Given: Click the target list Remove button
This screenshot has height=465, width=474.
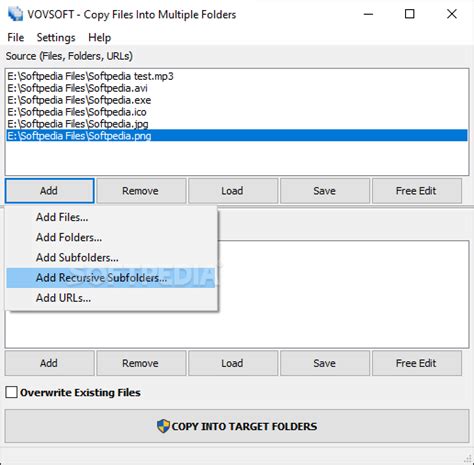Looking at the screenshot, I should (141, 363).
